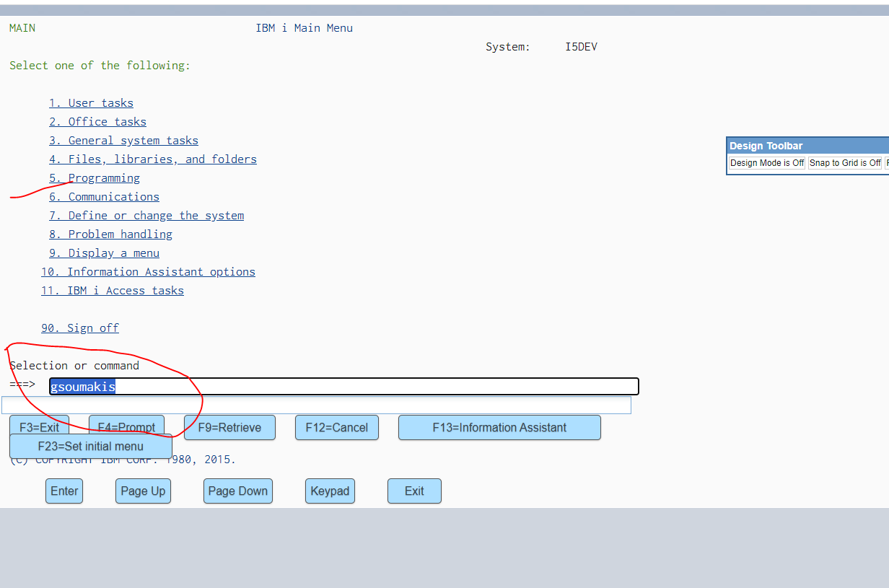889x588 pixels.
Task: Click the F23=Set initial menu button
Action: click(91, 446)
